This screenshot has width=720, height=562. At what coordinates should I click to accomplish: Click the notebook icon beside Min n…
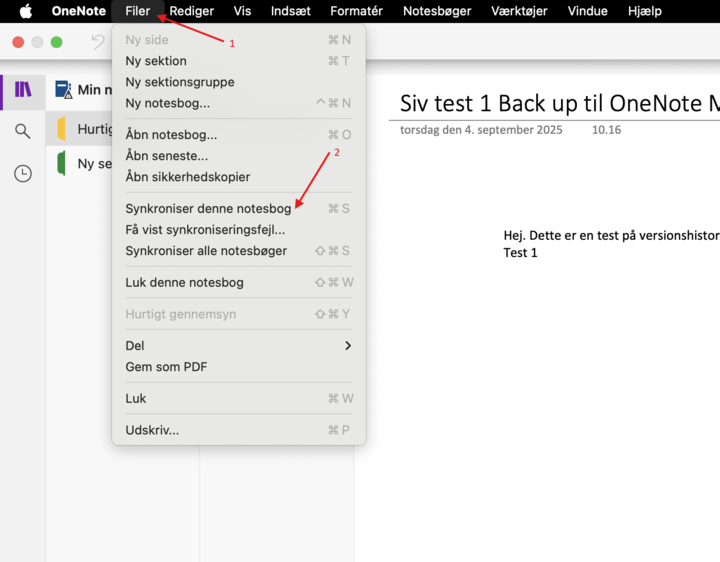pyautogui.click(x=63, y=90)
